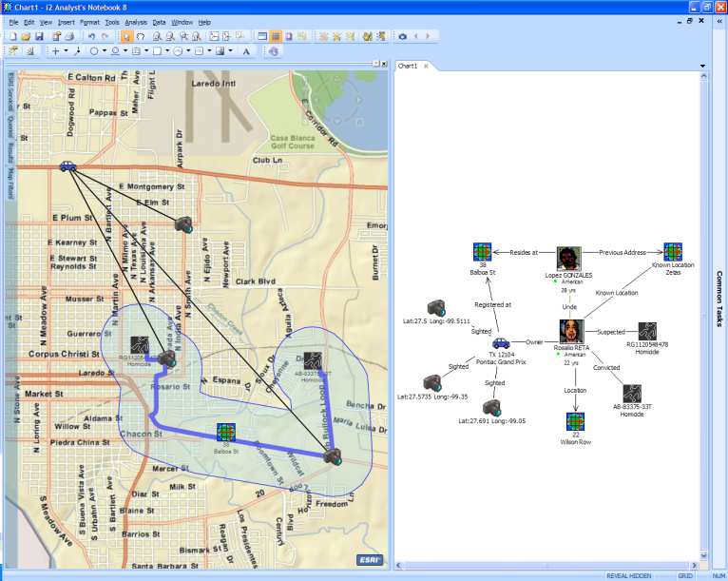Open the Analysis menu

136,22
